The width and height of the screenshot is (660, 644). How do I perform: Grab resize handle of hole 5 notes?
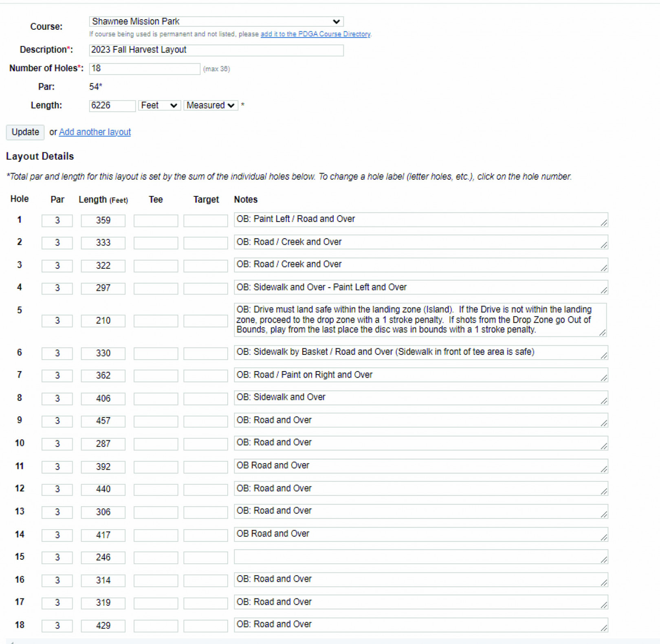[x=603, y=333]
